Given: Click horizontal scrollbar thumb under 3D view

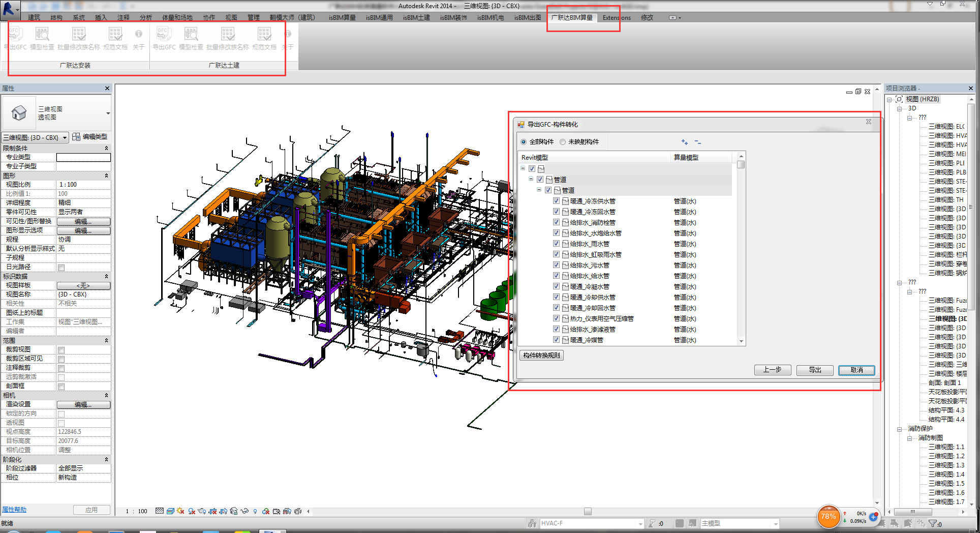Looking at the screenshot, I should (x=588, y=512).
